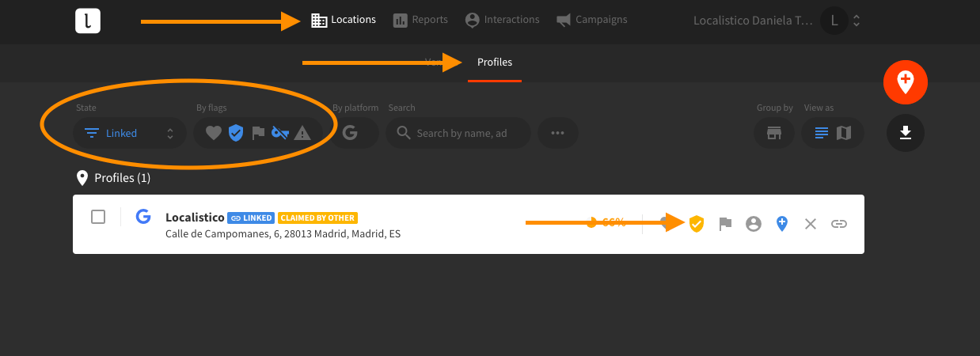View profiles as map

844,133
